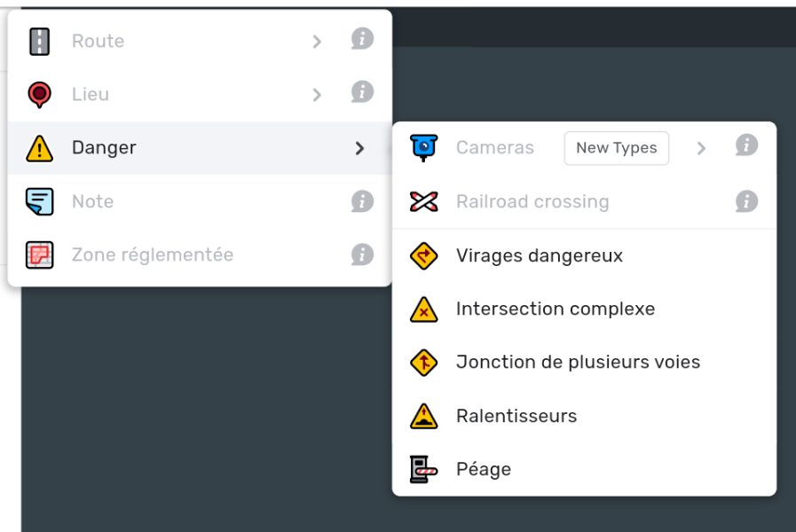Select Intersection complexe hazard type
Viewport: 796px width, 532px height.
[x=584, y=309]
